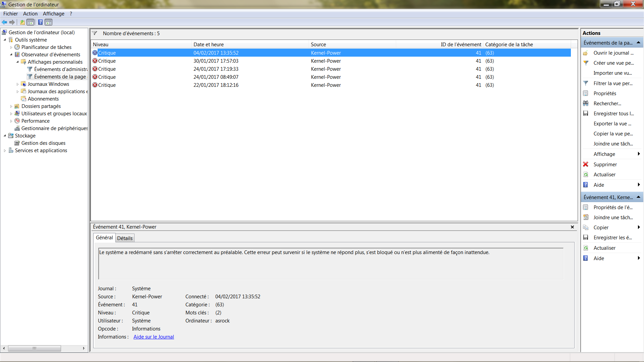
Task: Open the Affichage submenu arrow in Actions
Action: (x=639, y=154)
